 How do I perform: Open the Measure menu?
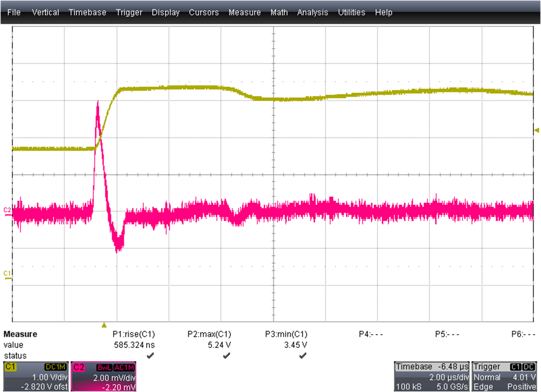pos(245,12)
